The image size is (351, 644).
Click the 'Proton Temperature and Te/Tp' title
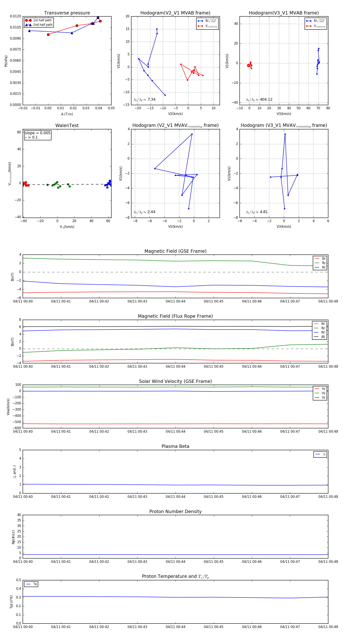pos(175,576)
